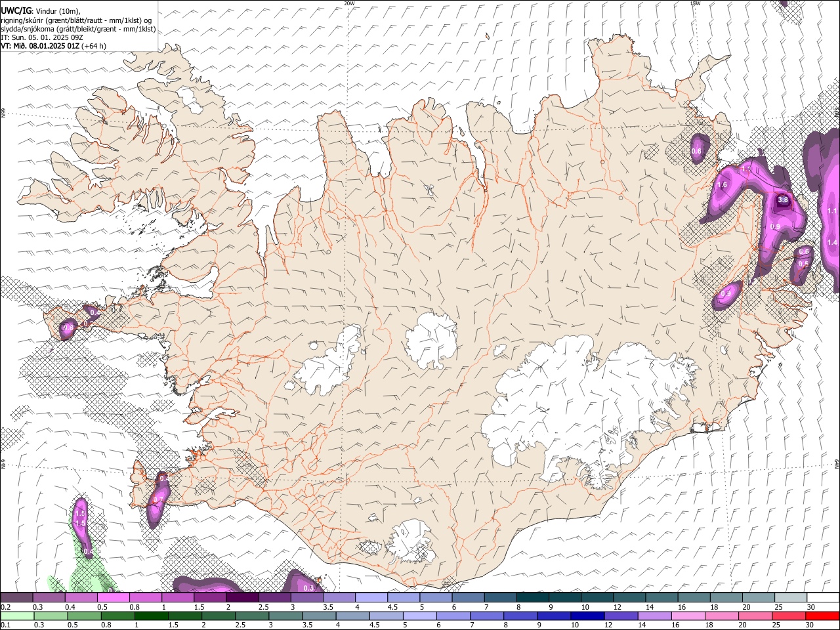
Task: Click the 'rigning/skúrir' legend description line
Action: click(76, 20)
